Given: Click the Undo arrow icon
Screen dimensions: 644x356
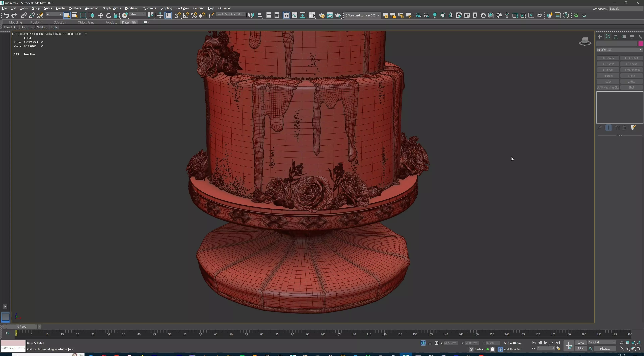Looking at the screenshot, I should tap(6, 15).
